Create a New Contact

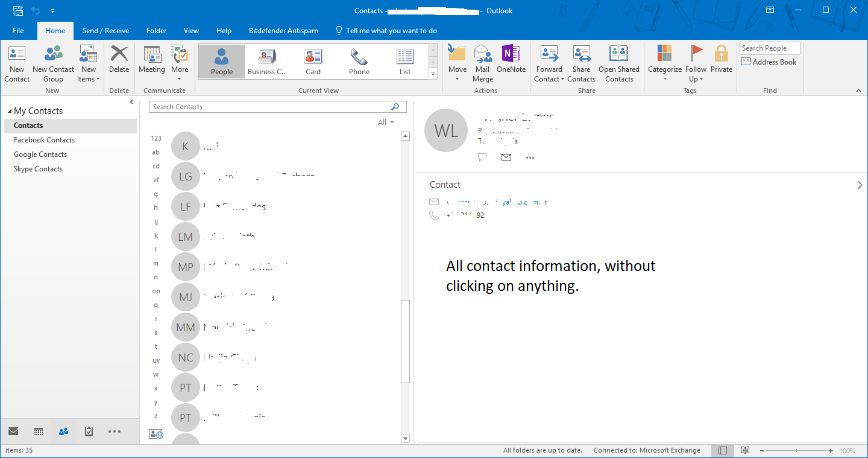[17, 64]
